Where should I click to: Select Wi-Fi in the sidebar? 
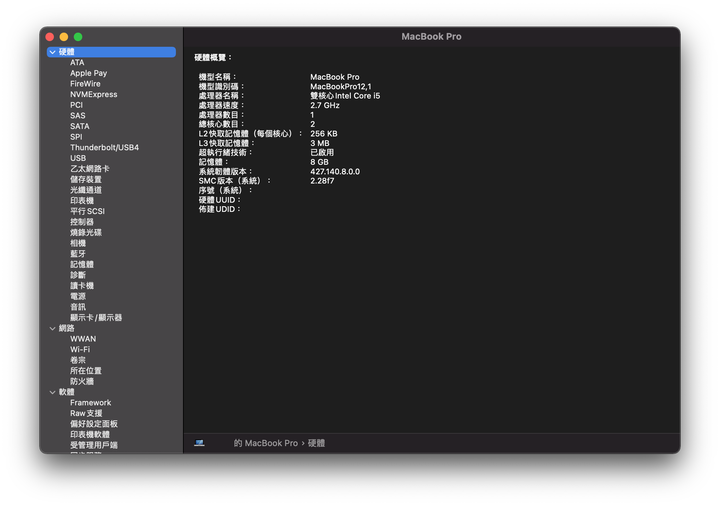pos(80,349)
